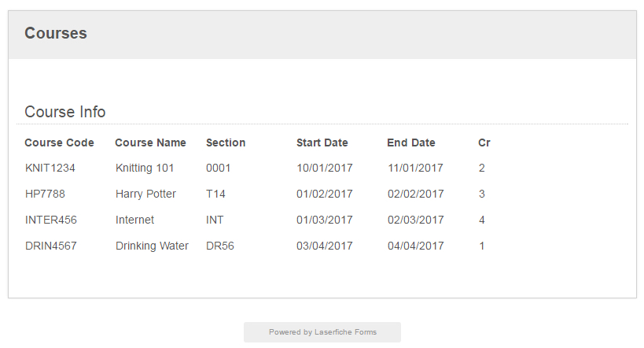
Task: Click start date 10/01/2017
Action: [325, 168]
